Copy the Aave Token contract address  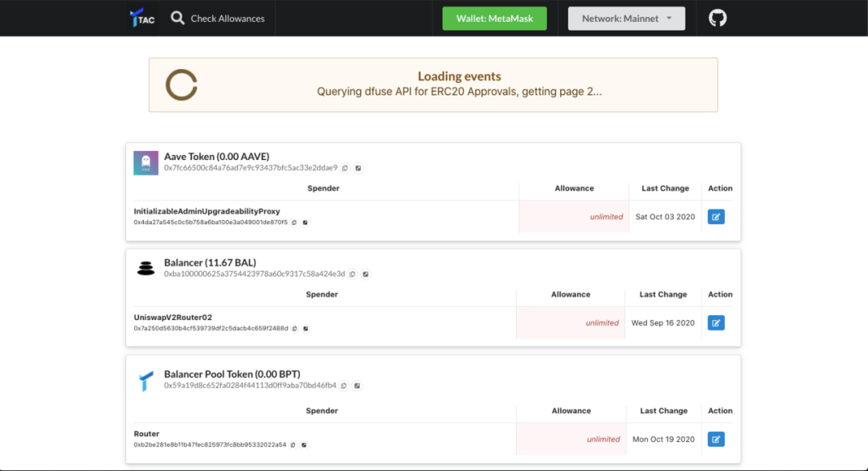tap(345, 168)
